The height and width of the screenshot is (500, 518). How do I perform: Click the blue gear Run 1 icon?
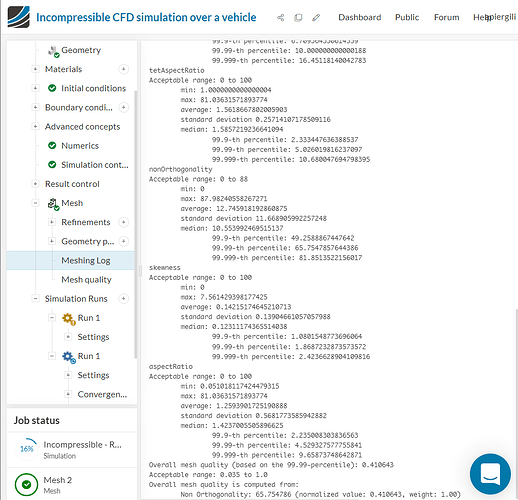click(x=69, y=357)
